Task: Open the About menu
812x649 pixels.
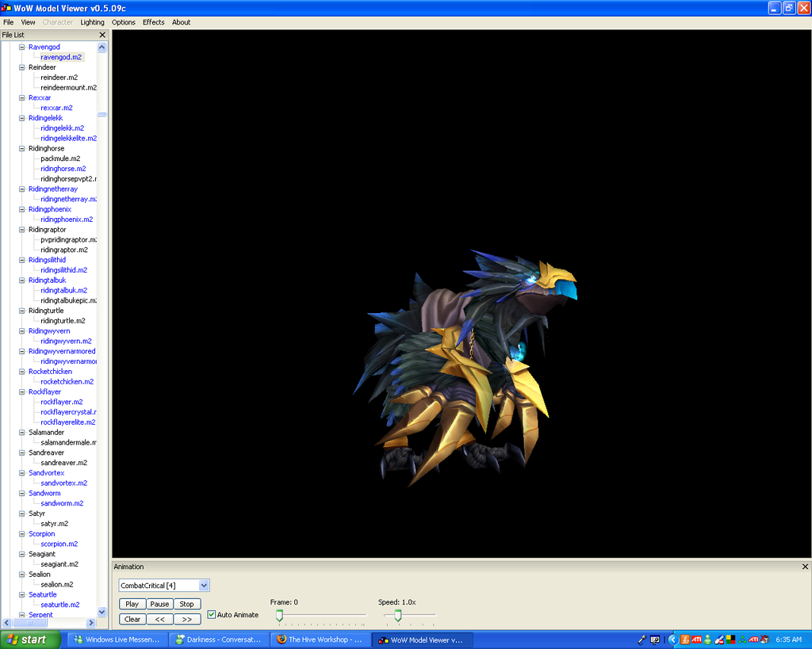Action: [182, 22]
